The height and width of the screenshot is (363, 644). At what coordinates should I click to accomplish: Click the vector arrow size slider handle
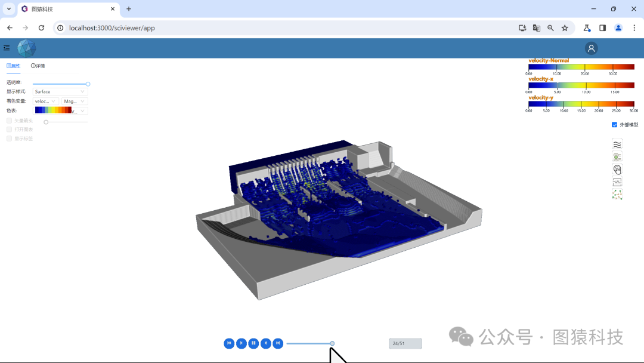click(46, 122)
